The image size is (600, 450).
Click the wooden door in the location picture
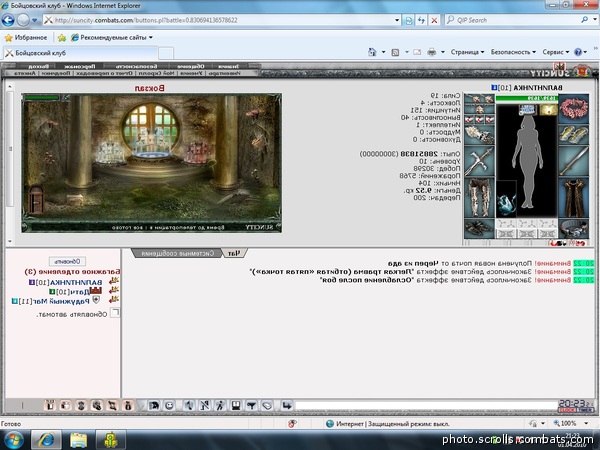[36, 199]
